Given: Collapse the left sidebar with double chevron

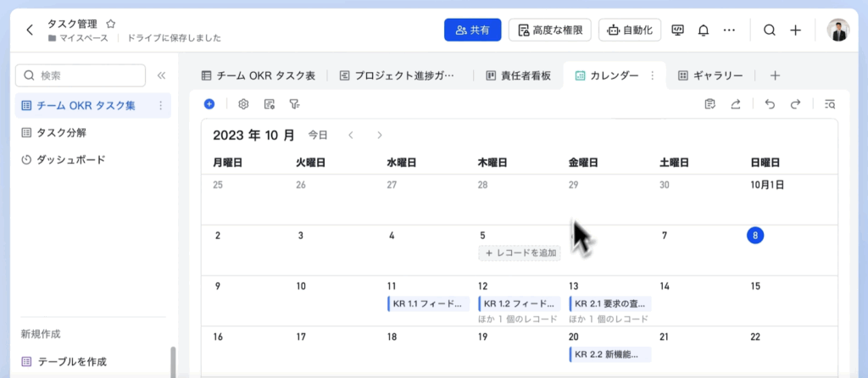Looking at the screenshot, I should point(161,76).
